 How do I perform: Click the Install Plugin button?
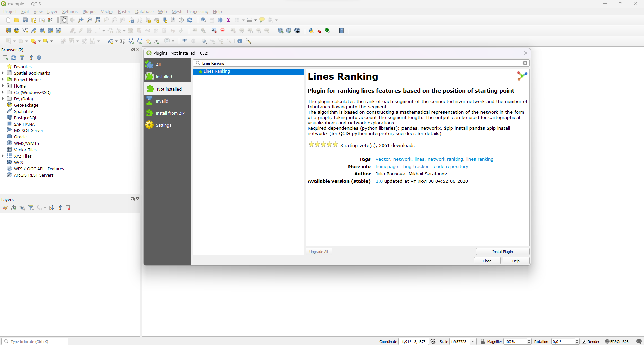click(x=502, y=252)
